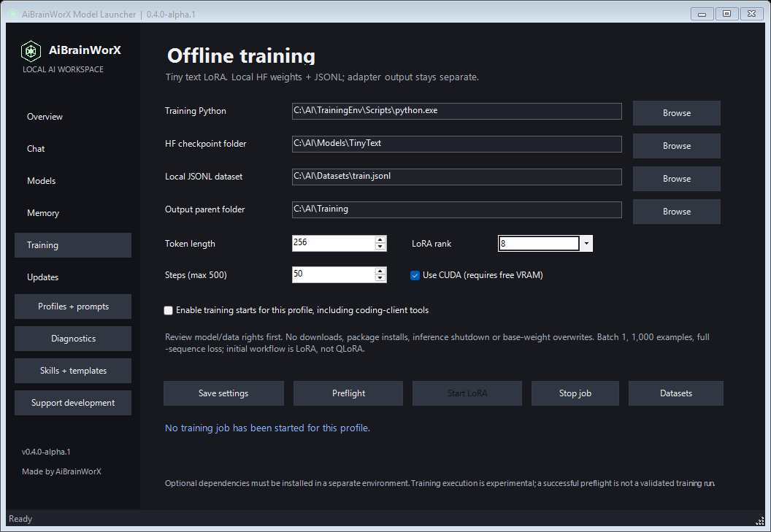Increase Steps with the up arrow
771x532 pixels.
380,271
